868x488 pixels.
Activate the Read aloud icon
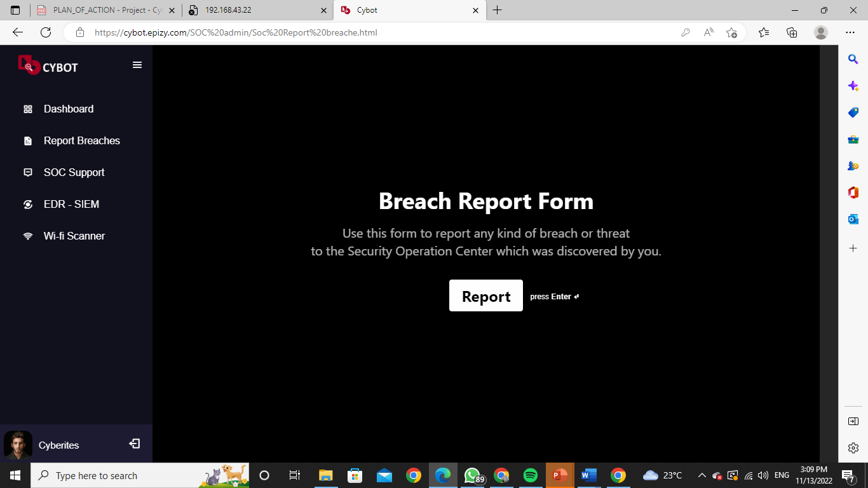(709, 32)
